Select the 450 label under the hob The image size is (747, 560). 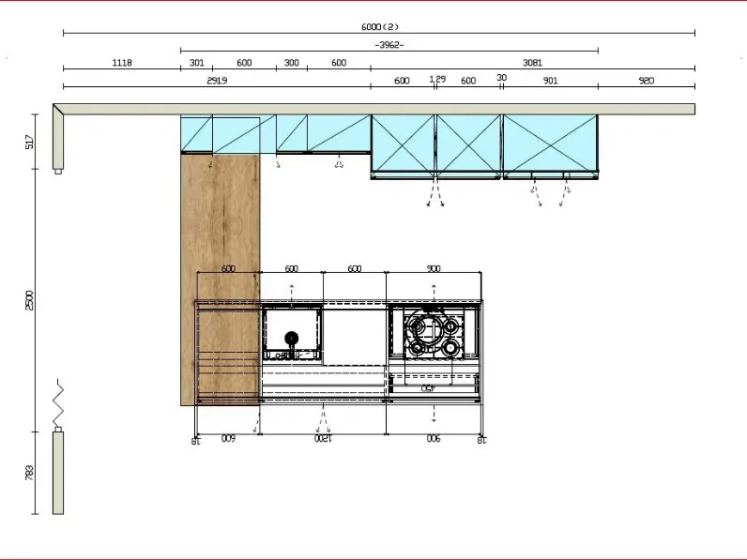point(428,388)
